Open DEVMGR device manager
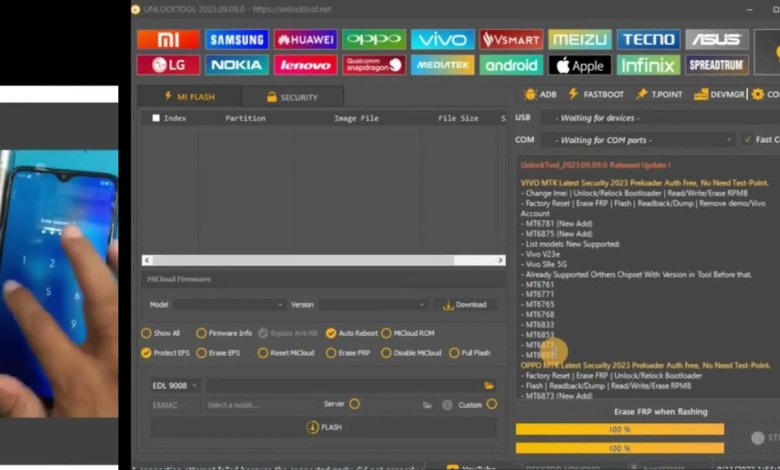This screenshot has height=470, width=780. tap(719, 94)
